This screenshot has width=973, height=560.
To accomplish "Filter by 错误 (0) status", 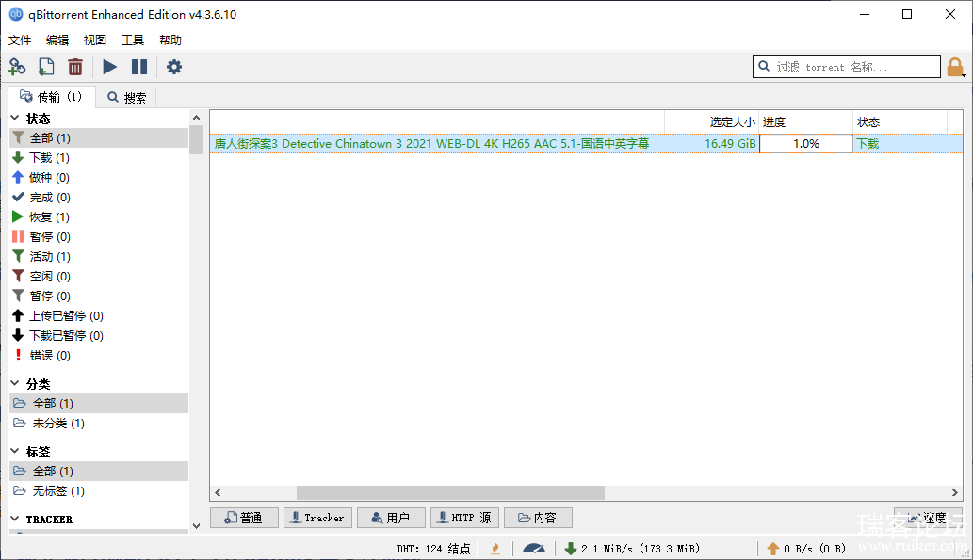I will pos(99,356).
